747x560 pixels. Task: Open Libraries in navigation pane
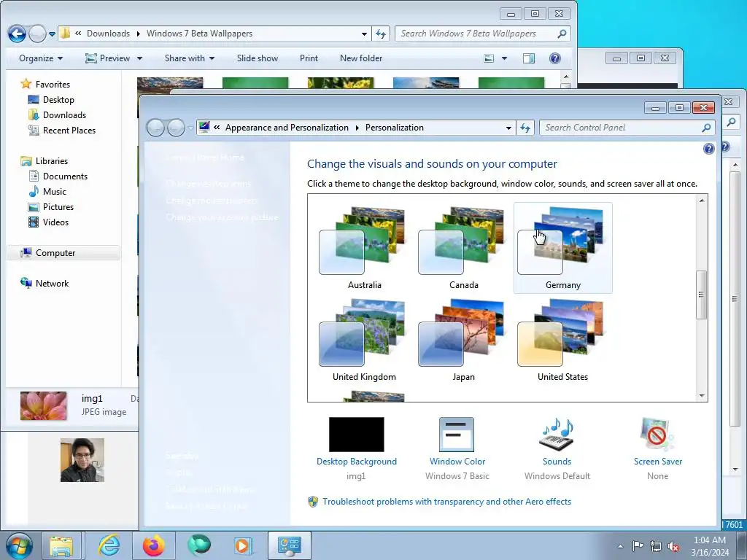pos(52,161)
